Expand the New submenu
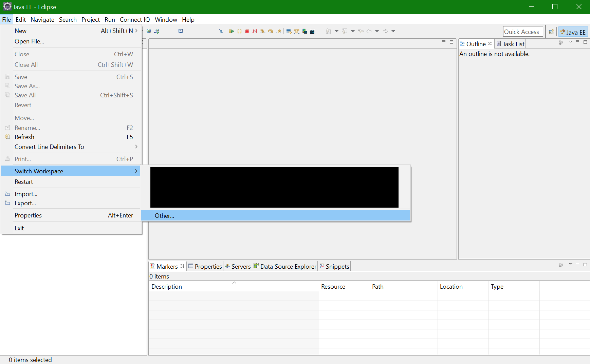Viewport: 590px width, 364px height. [71, 31]
